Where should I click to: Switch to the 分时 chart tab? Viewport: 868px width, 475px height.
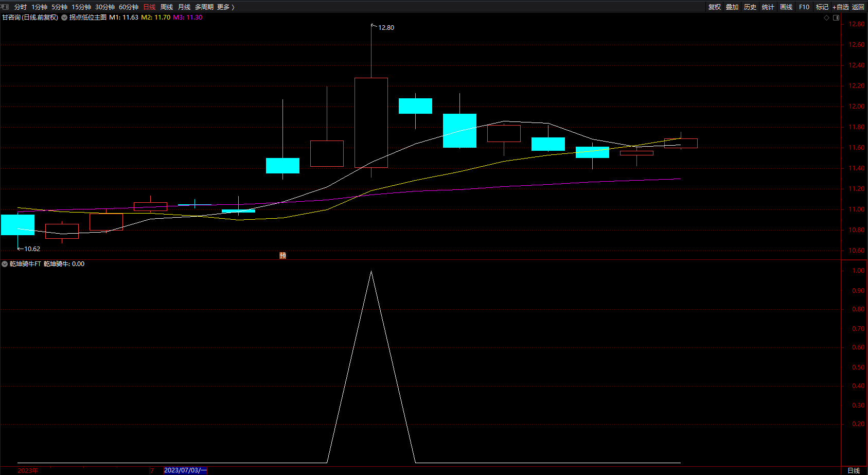(21, 7)
